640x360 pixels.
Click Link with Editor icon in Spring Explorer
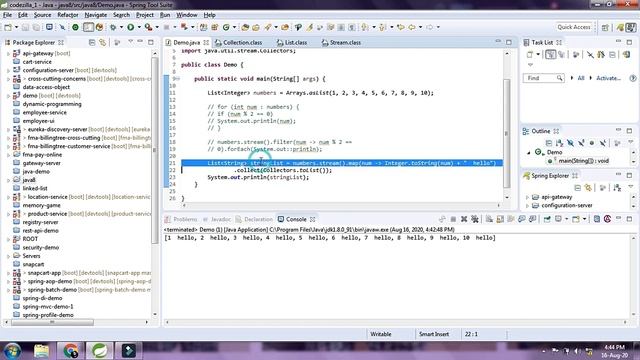(x=588, y=188)
